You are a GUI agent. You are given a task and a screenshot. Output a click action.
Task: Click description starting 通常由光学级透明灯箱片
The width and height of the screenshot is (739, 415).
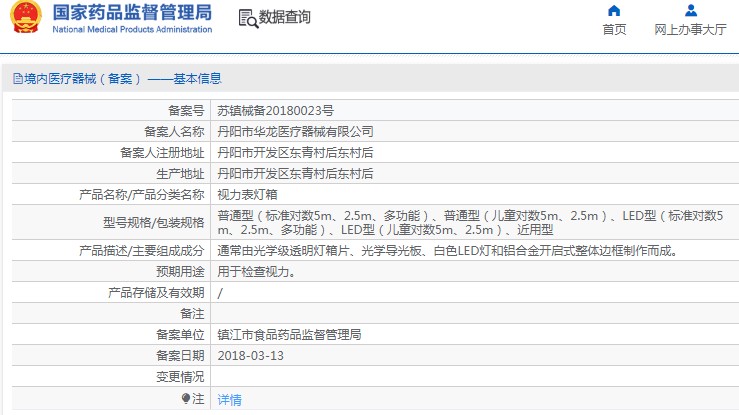click(x=450, y=251)
